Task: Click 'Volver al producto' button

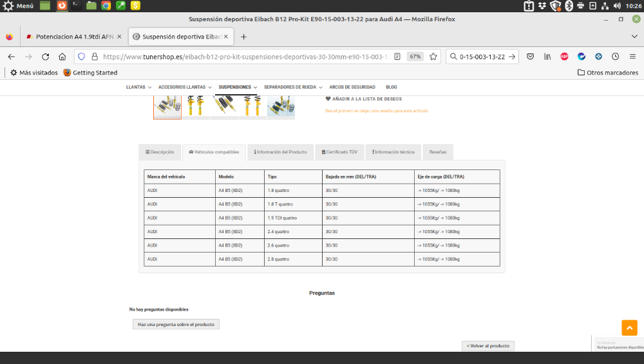Action: point(488,346)
